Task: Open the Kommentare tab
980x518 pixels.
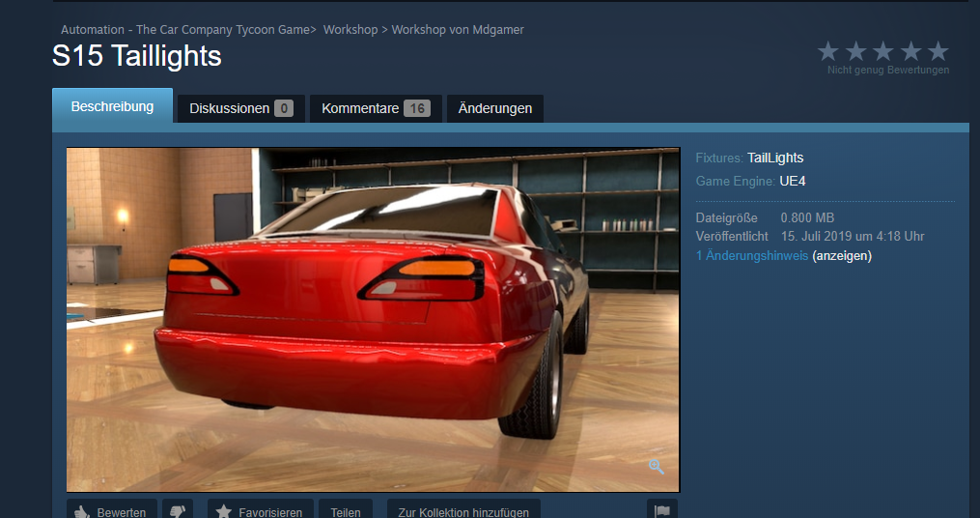Action: point(376,108)
